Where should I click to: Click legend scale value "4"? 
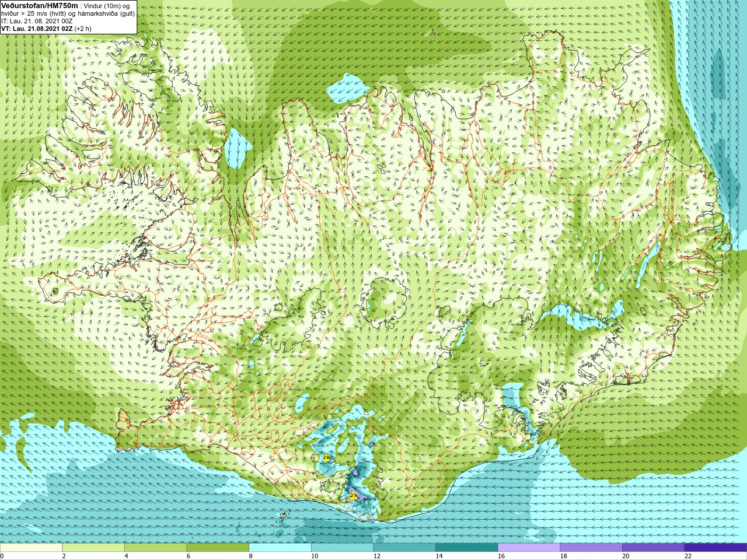pyautogui.click(x=126, y=556)
